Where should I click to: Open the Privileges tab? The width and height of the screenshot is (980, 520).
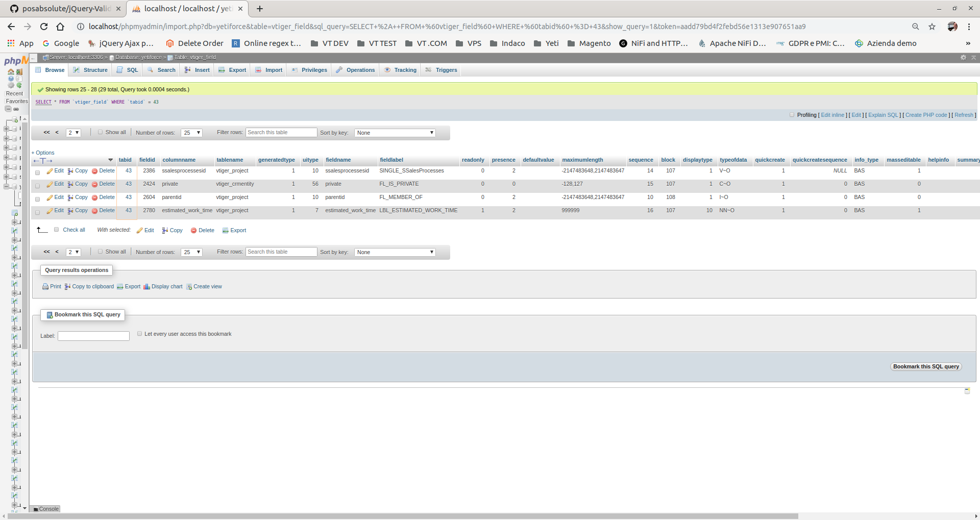pos(309,70)
